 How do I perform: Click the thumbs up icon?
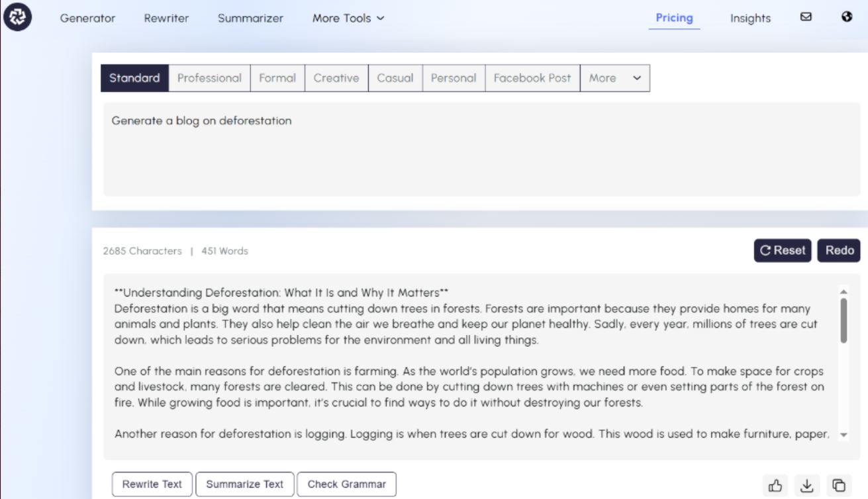[x=775, y=485]
